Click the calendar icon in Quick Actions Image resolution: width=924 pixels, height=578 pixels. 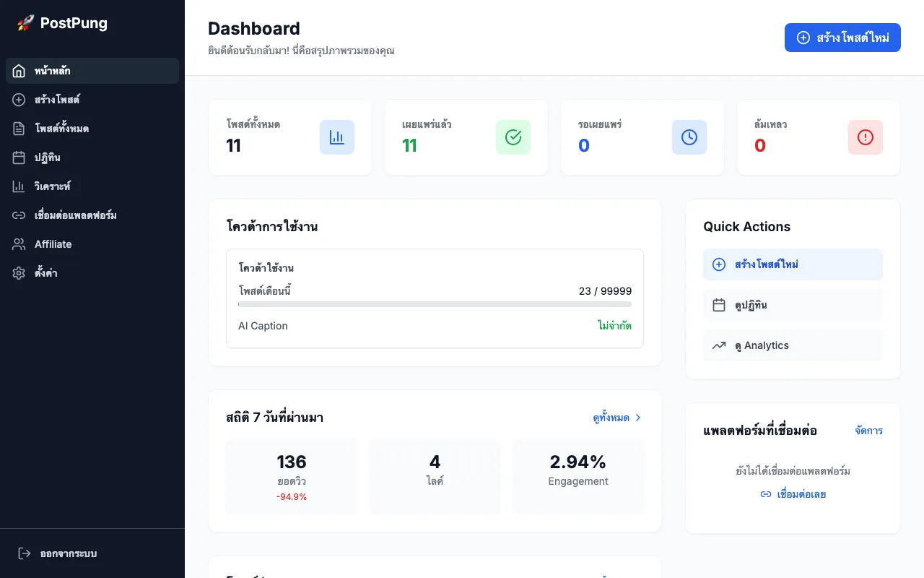coord(719,305)
